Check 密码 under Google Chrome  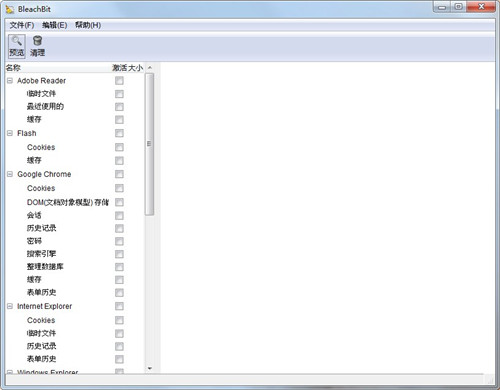click(119, 241)
